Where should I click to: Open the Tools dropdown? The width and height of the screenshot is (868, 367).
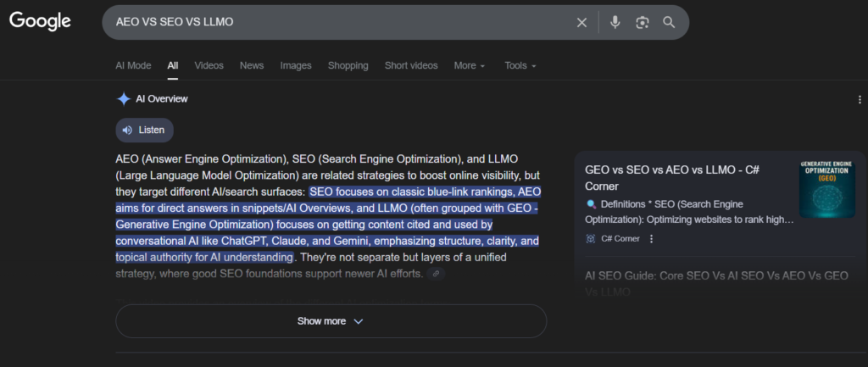[520, 65]
